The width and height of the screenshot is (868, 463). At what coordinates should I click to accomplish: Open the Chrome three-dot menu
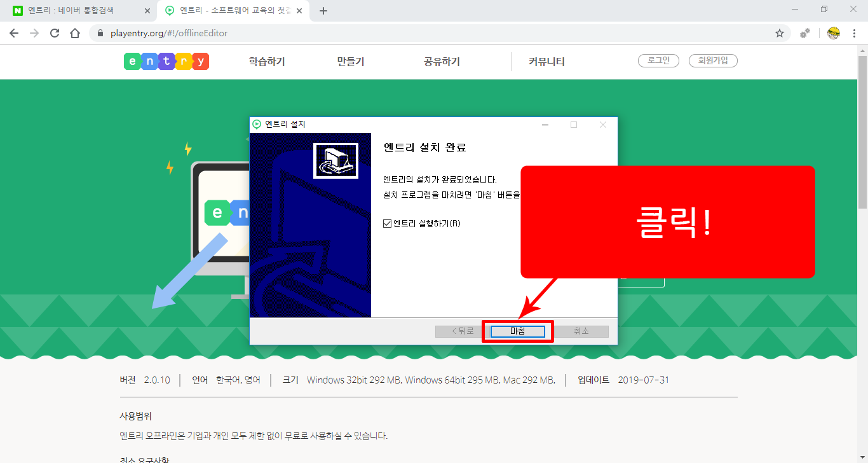(x=855, y=33)
